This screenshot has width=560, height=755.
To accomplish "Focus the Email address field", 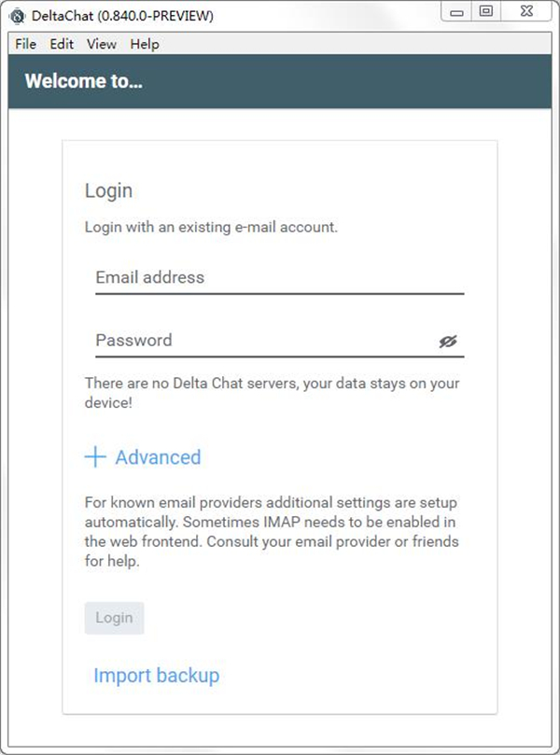I will pos(279,278).
